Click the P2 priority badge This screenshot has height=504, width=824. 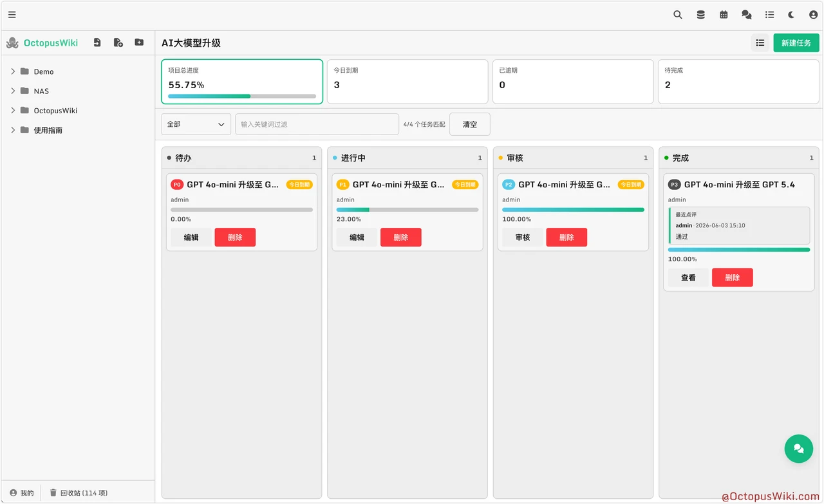[x=509, y=185]
